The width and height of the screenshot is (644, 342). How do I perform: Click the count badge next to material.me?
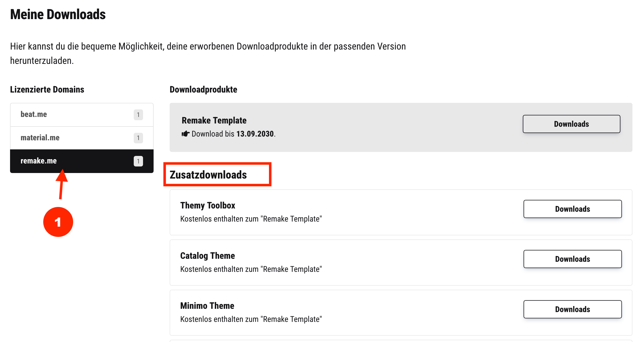[x=138, y=138]
